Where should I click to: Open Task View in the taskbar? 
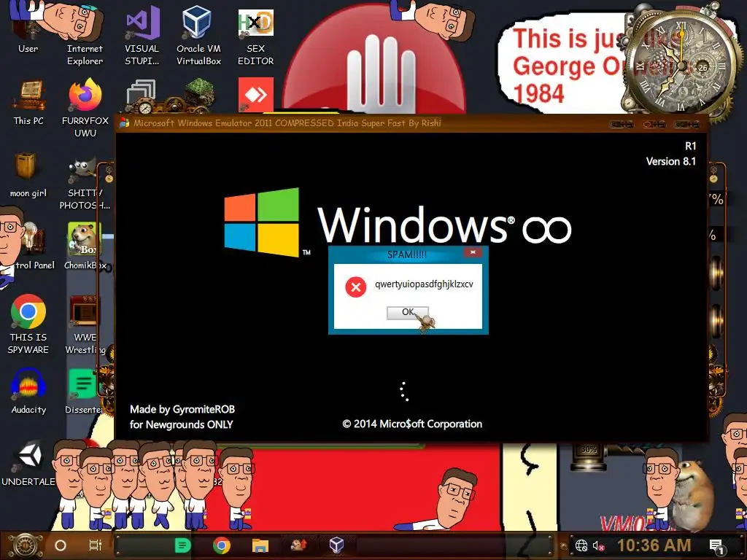pos(96,545)
